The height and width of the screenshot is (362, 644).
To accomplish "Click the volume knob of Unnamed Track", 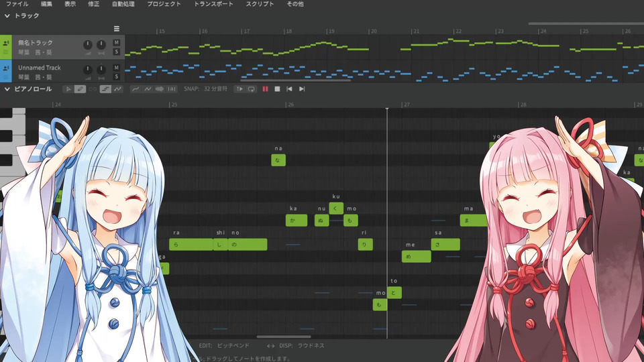I will click(x=87, y=70).
